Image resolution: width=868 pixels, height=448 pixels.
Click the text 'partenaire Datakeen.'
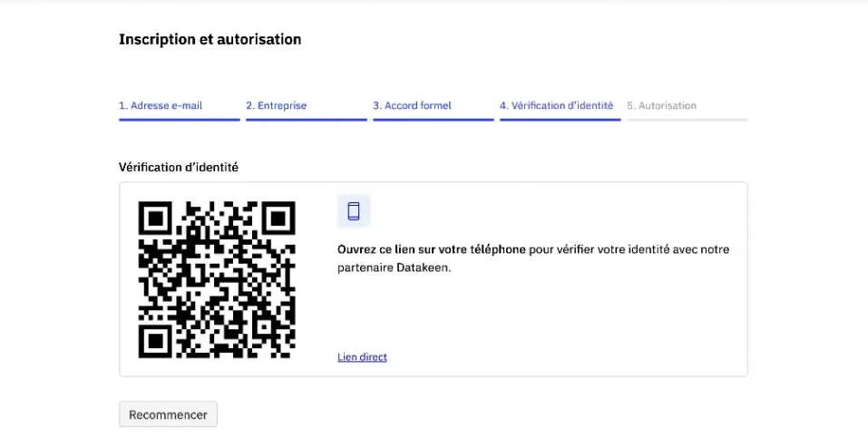[395, 268]
